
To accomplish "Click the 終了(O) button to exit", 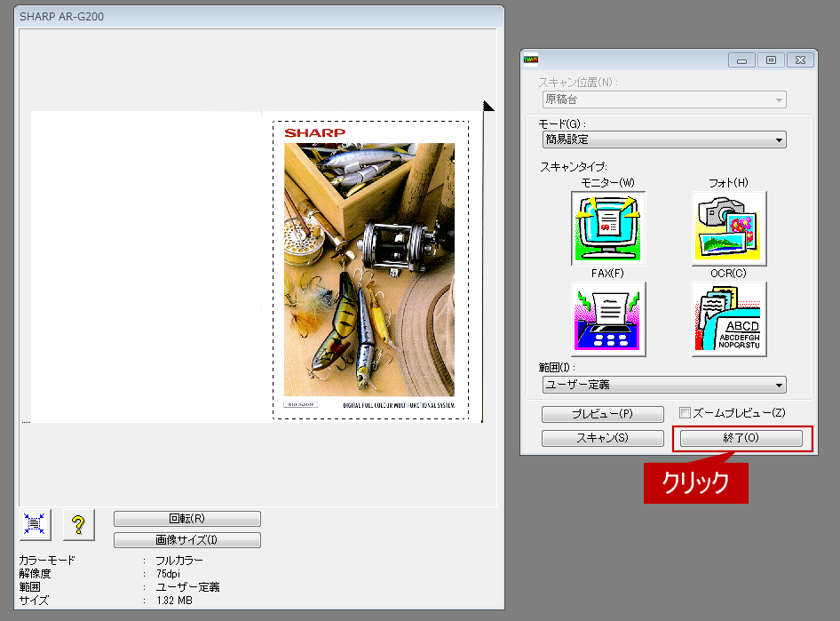I will tap(741, 438).
